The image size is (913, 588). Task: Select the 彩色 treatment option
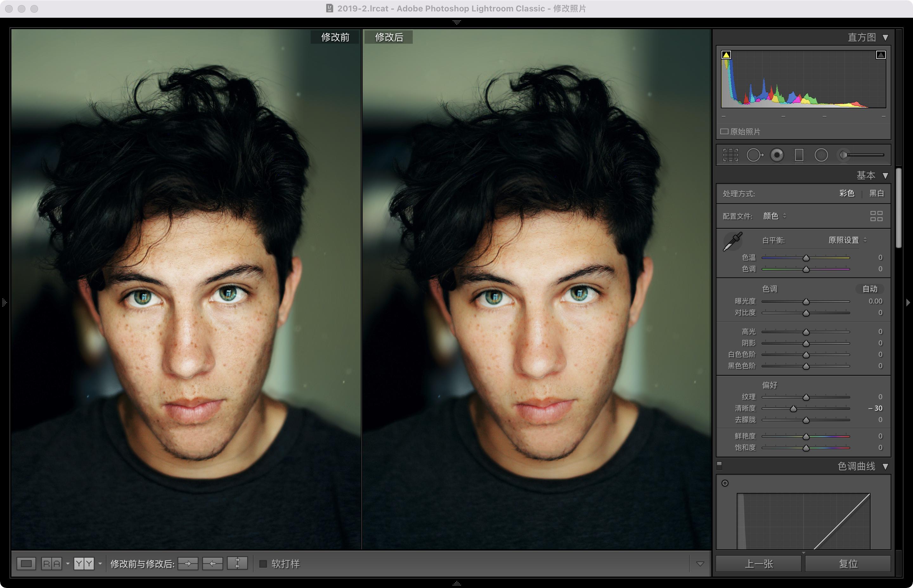pyautogui.click(x=846, y=194)
